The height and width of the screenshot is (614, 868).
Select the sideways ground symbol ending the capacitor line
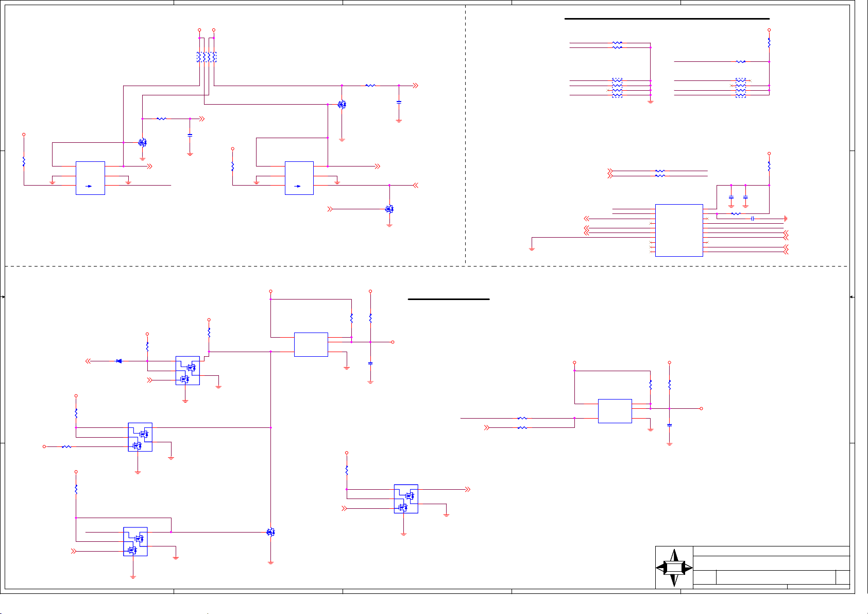786,219
